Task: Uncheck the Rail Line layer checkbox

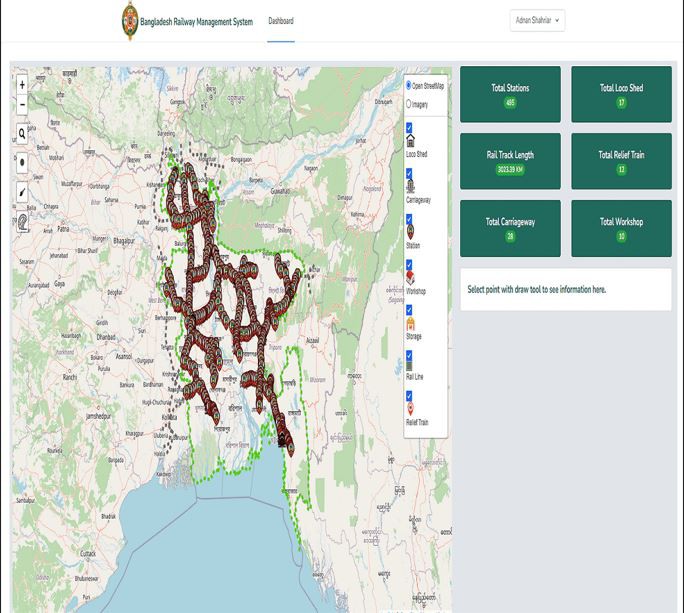Action: click(x=409, y=355)
